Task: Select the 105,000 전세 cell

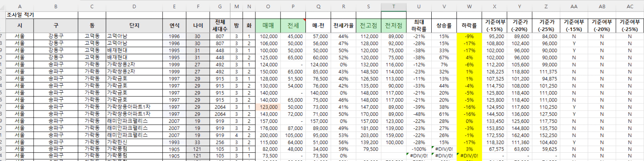Action: (293, 135)
